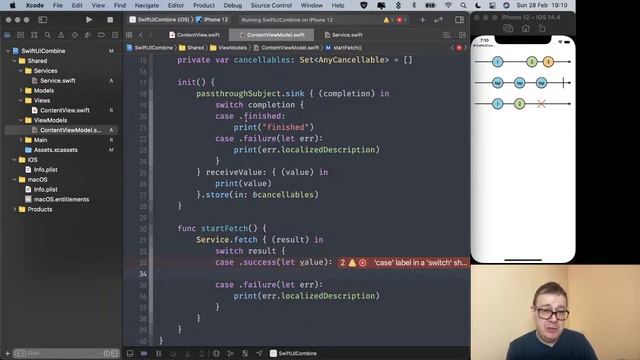The width and height of the screenshot is (640, 360).
Task: Toggle the debug area hide button
Action: 130,353
